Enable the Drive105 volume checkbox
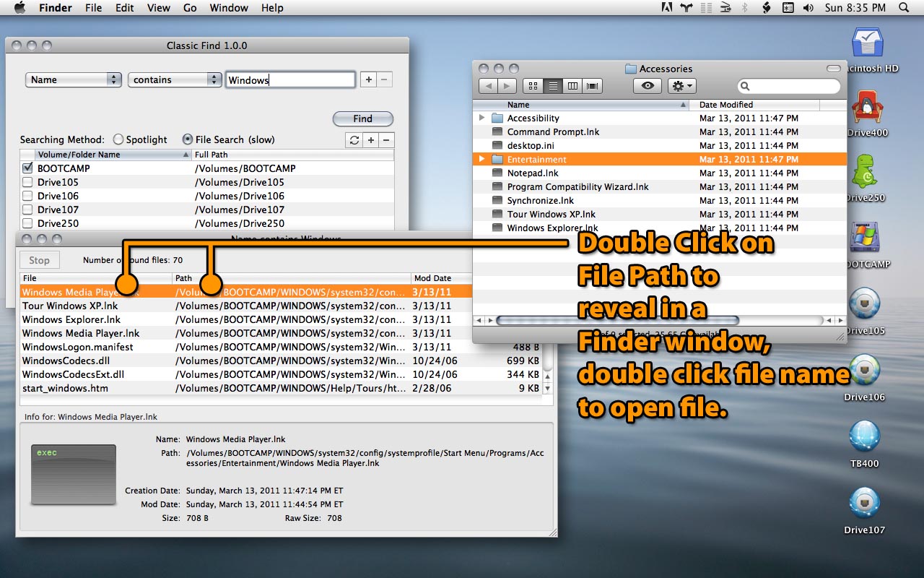 (x=27, y=182)
